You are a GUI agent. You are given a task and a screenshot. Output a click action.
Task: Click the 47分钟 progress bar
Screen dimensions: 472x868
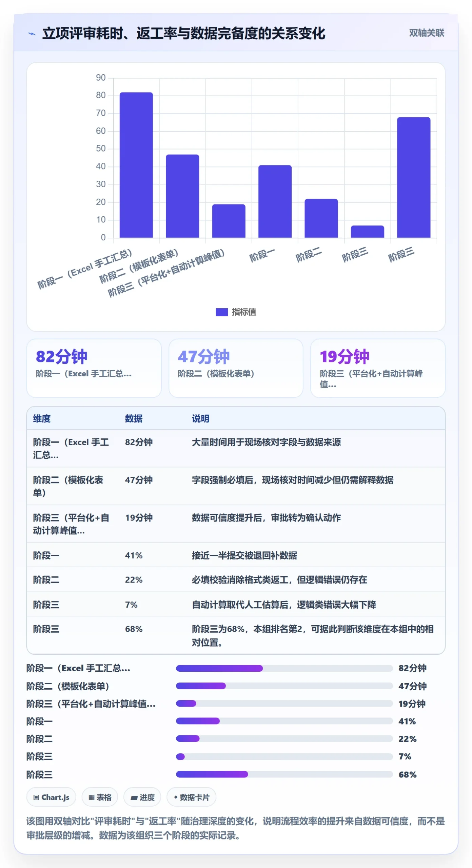click(x=284, y=686)
